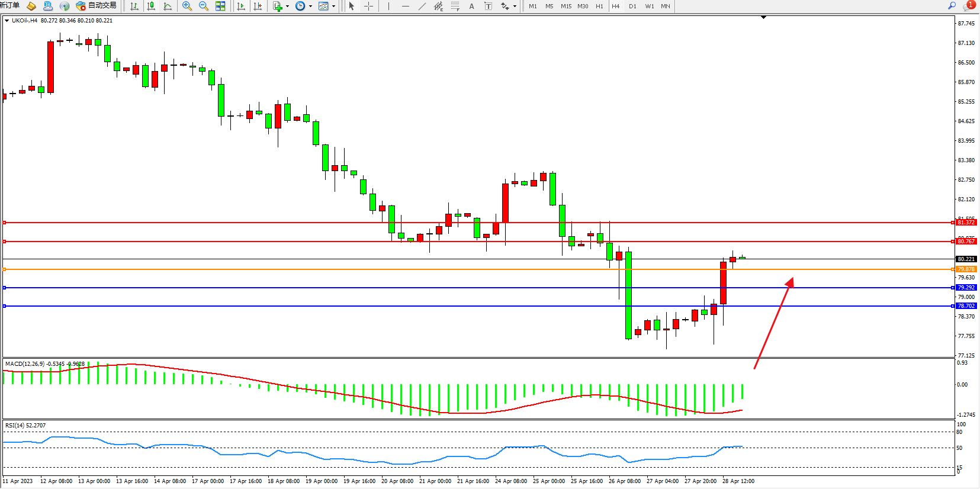The width and height of the screenshot is (980, 489).
Task: Click the AutoTrading (自动交易) button
Action: 96,6
